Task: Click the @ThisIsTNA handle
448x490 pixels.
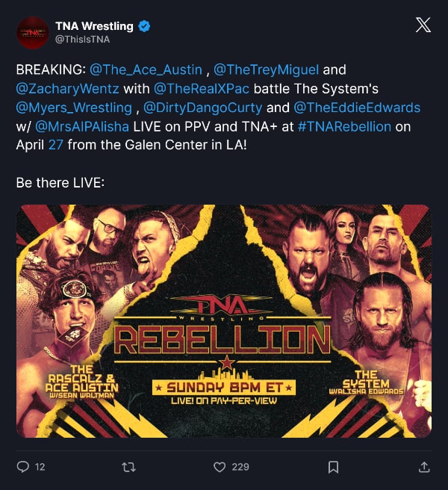Action: coord(82,40)
